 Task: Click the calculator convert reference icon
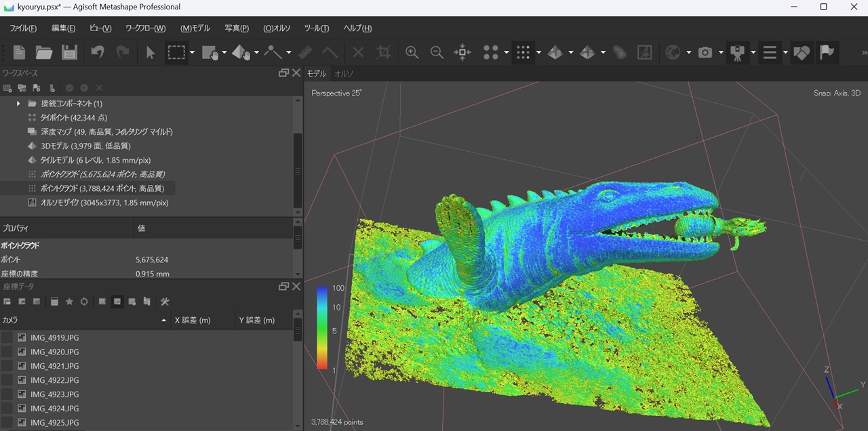click(x=54, y=302)
